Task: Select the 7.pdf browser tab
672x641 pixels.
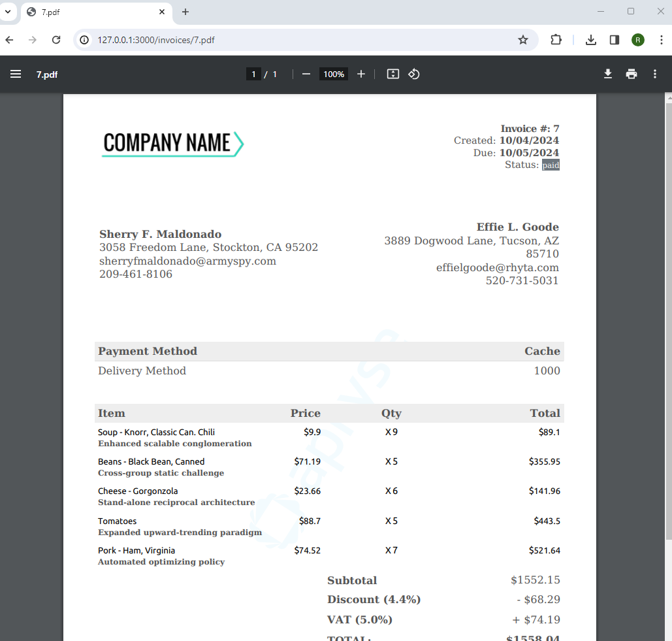Action: click(x=96, y=12)
